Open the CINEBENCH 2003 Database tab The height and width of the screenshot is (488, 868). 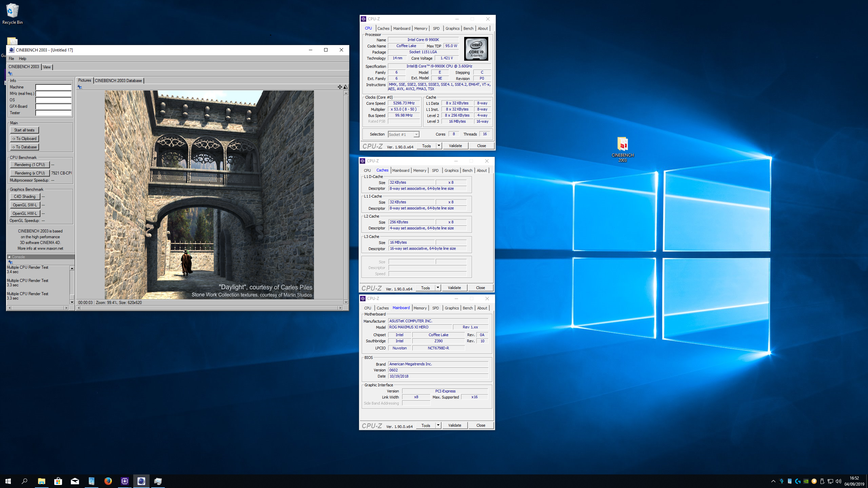pos(118,81)
